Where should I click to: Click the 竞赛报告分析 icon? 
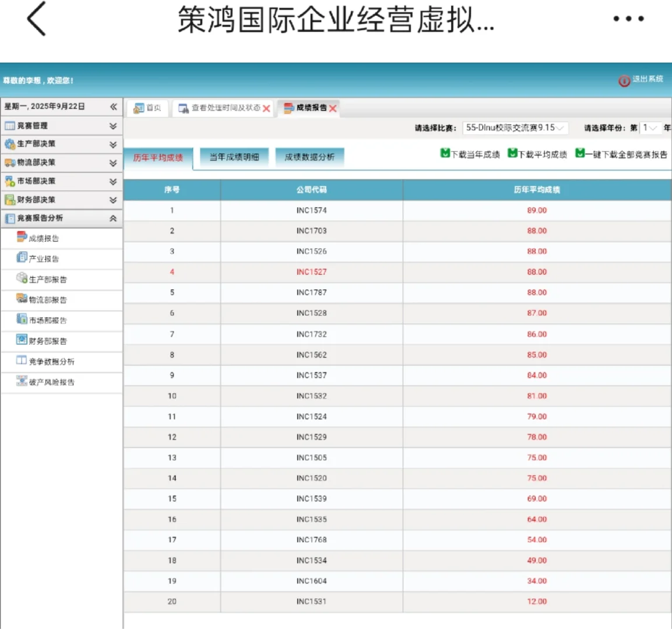coord(9,218)
